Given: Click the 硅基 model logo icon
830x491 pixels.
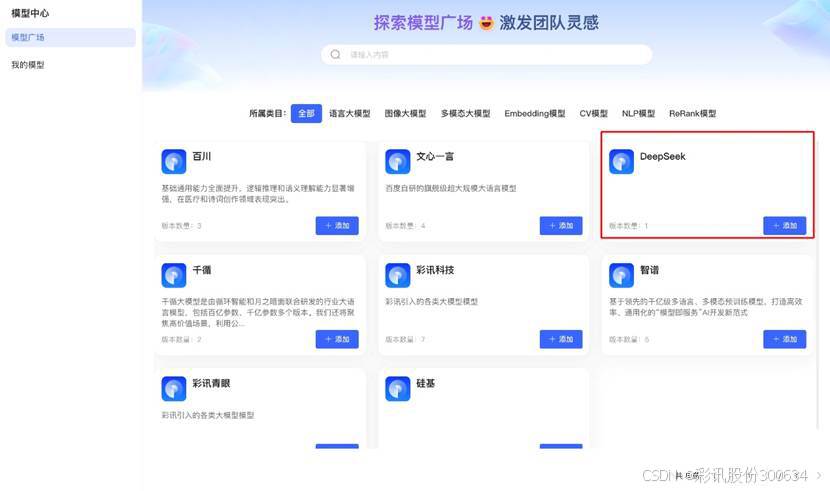Looking at the screenshot, I should point(398,388).
